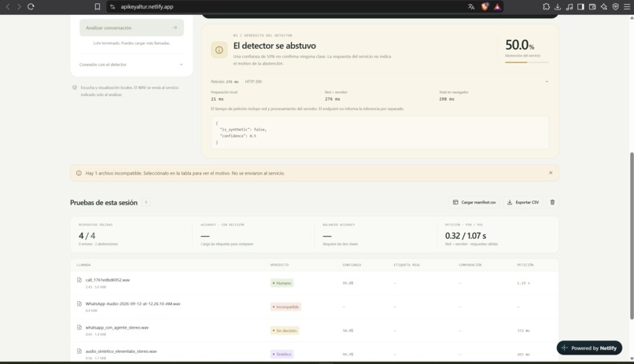Click the 50.0% abstention progress bar

click(x=526, y=62)
